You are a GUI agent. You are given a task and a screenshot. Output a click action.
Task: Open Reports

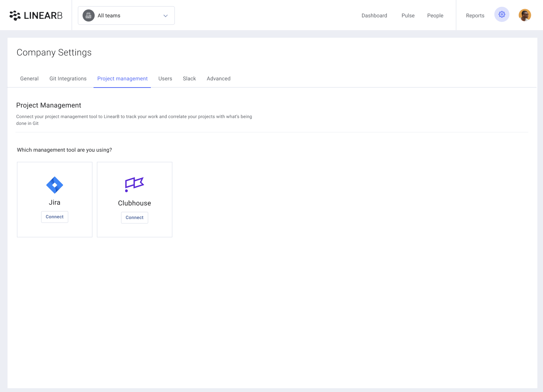(x=475, y=15)
